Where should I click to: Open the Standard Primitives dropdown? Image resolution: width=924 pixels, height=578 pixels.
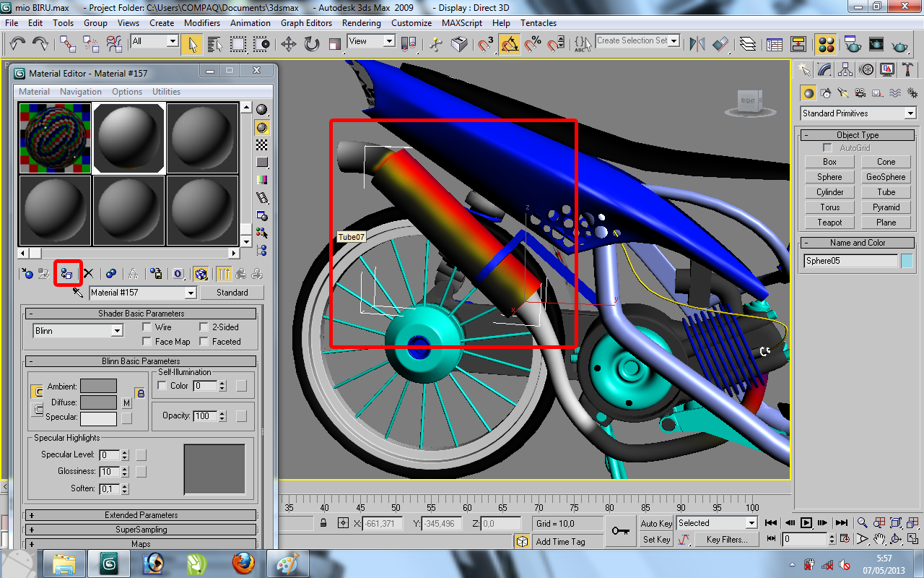coord(858,113)
